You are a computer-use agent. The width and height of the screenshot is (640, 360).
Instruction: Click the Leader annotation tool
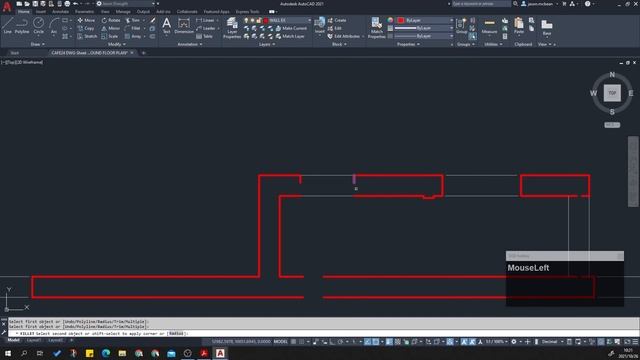tap(205, 28)
